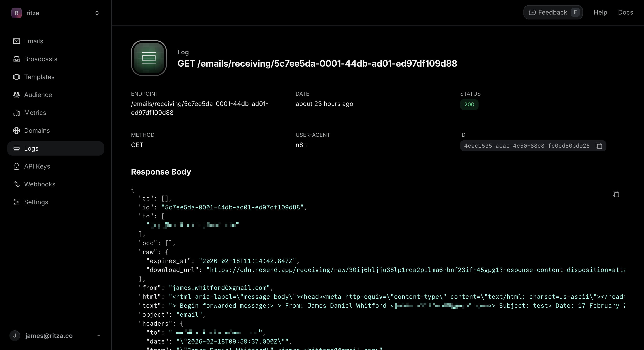The image size is (644, 350).
Task: Copy the log ID with copy icon
Action: click(x=599, y=146)
